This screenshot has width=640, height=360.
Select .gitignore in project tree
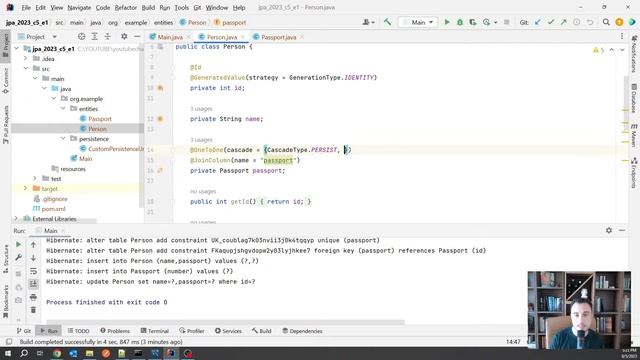(55, 199)
